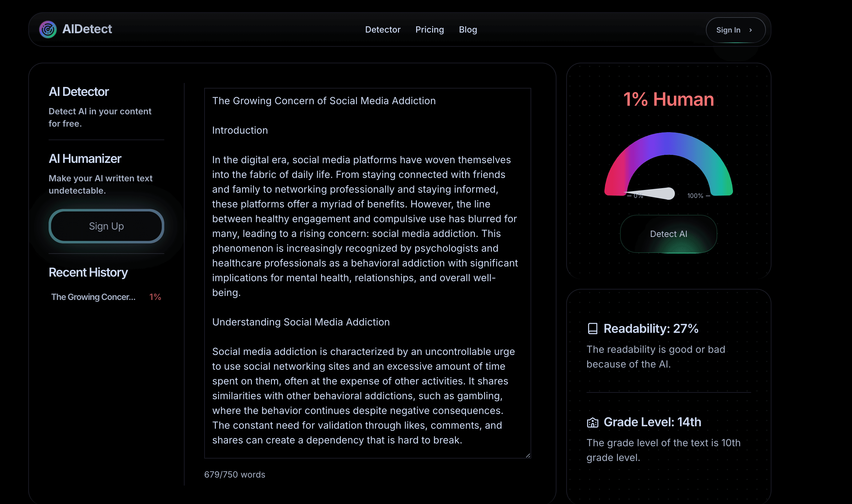
Task: Click the 1% Human result heading
Action: click(668, 100)
